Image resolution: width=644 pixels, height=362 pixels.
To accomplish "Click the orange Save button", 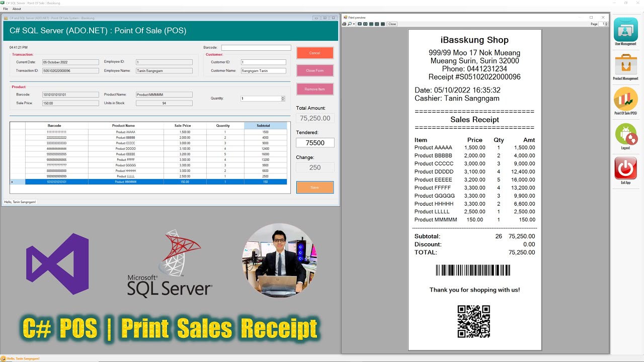I will (315, 188).
